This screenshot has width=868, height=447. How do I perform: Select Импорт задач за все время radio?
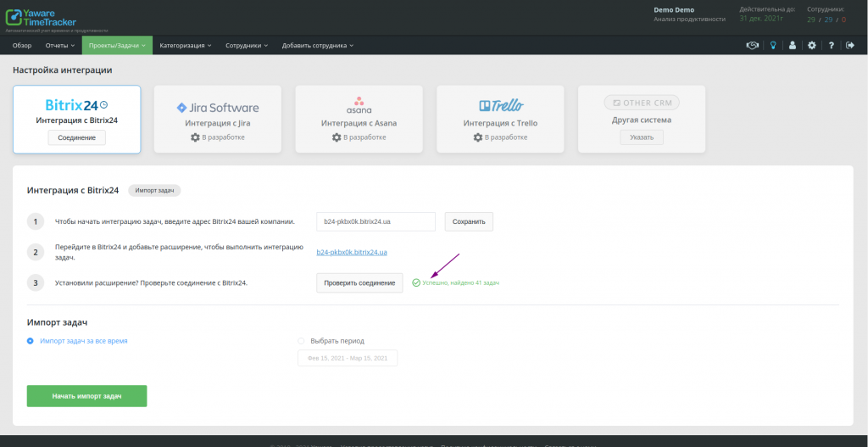(x=31, y=341)
